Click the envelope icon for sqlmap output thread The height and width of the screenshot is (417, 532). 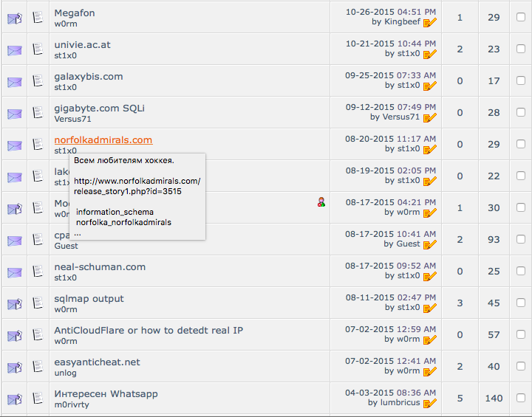15,304
